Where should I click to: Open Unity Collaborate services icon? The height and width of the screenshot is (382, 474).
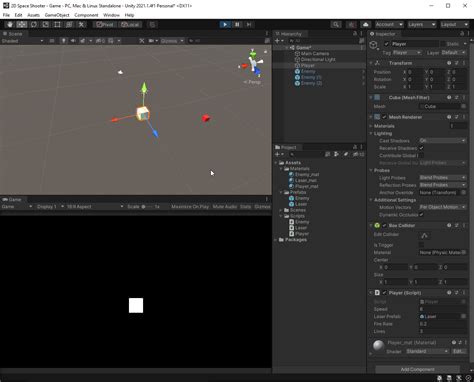click(351, 25)
